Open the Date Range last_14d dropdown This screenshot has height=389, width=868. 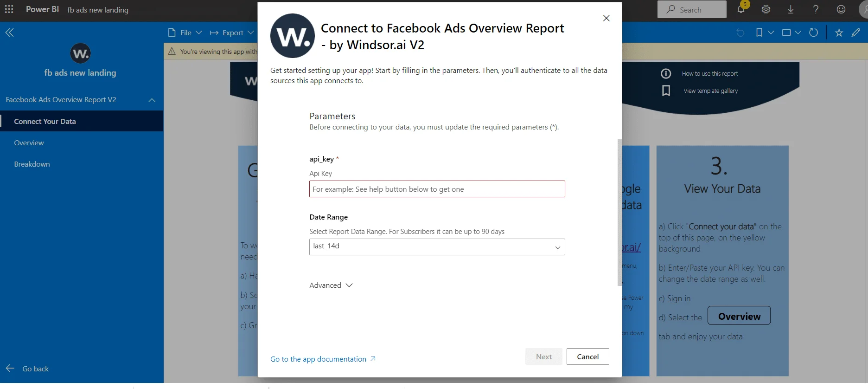(x=437, y=247)
